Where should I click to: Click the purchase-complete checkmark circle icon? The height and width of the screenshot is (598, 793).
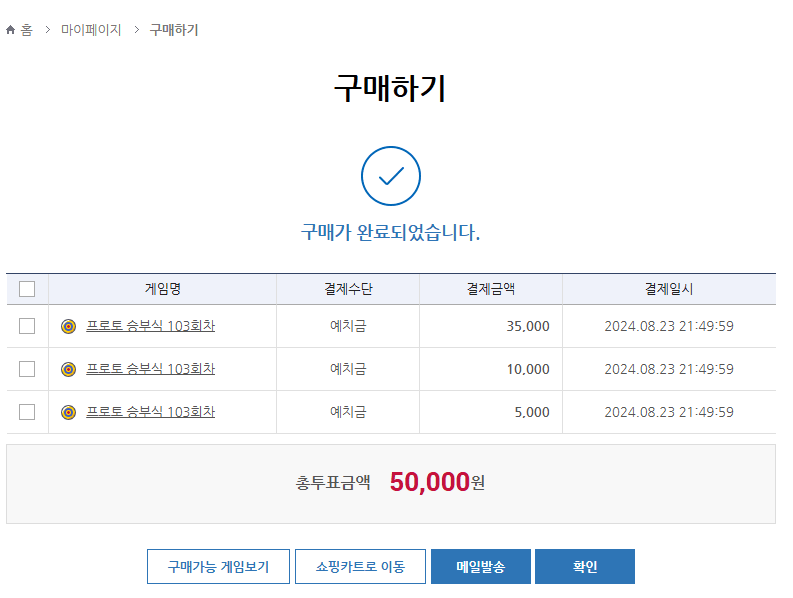[390, 177]
